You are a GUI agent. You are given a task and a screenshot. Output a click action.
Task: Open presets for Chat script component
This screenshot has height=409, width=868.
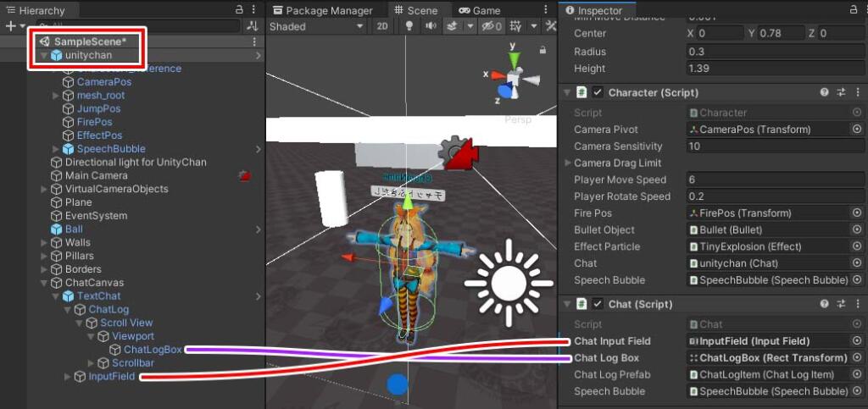(x=842, y=305)
